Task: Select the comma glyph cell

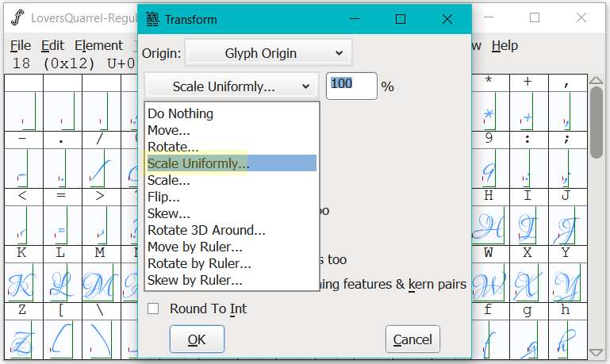Action: click(568, 111)
